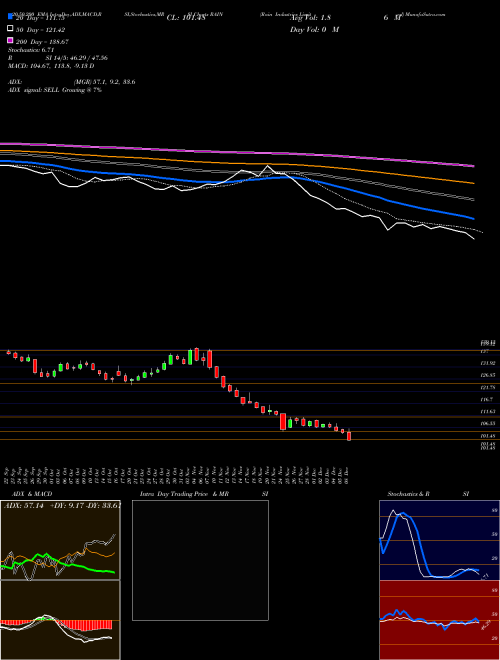Image resolution: width=500 pixels, height=660 pixels.
Task: Click the ADX (MGR) 57.1, 9.2, 33.6 line
Action: click(72, 82)
